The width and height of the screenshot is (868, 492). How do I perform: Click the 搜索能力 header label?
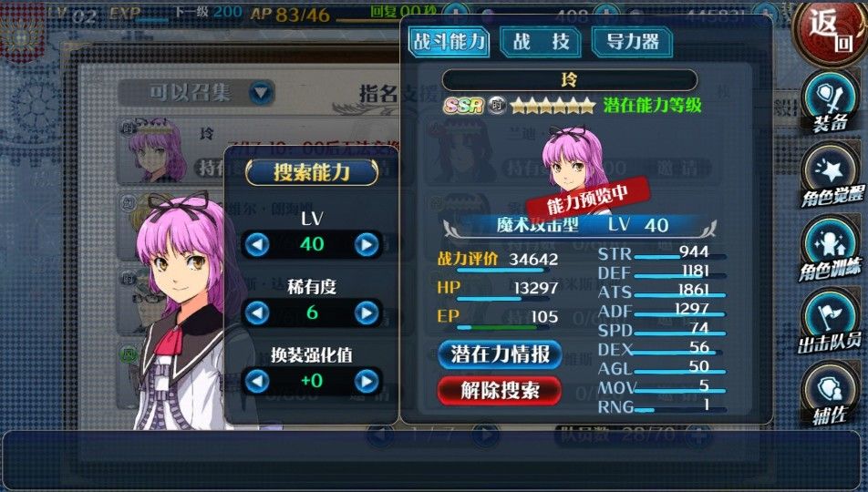click(x=312, y=172)
